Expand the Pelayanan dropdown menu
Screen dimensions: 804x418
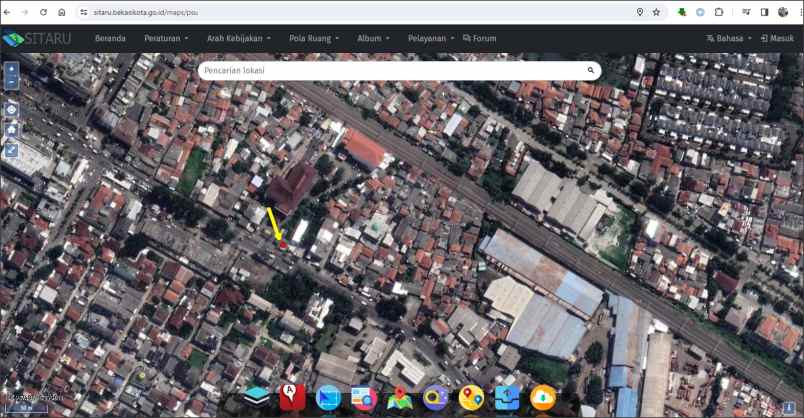[x=431, y=38]
